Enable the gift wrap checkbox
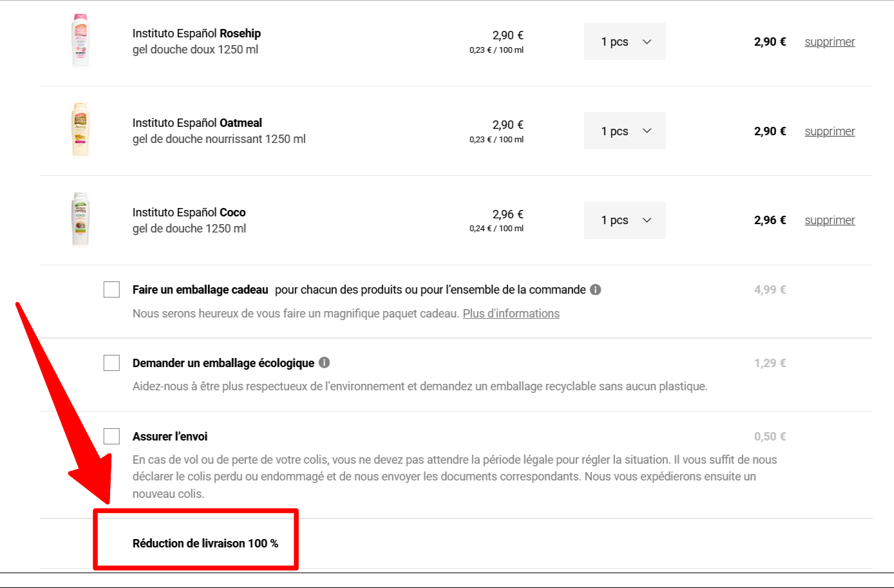The image size is (894, 588). 112,290
